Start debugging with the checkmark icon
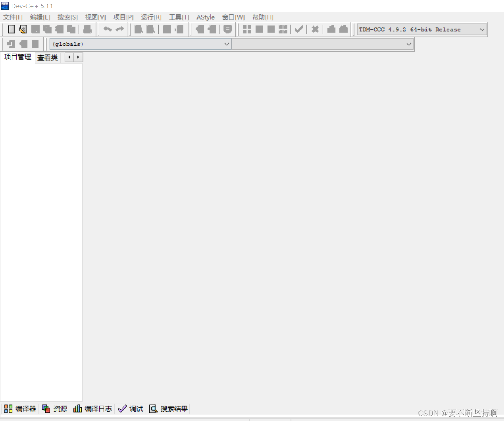This screenshot has height=421, width=504. pyautogui.click(x=299, y=29)
